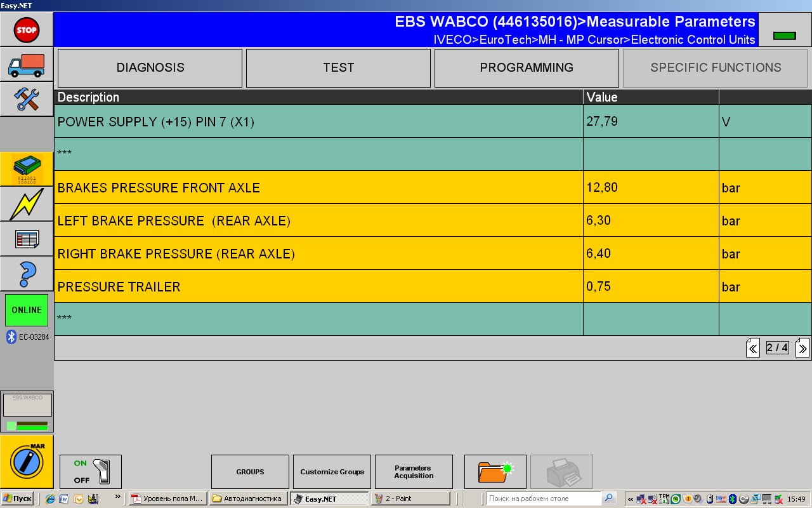This screenshot has height=508, width=812.
Task: Launch Internet Explorer from quick launch
Action: coord(50,499)
